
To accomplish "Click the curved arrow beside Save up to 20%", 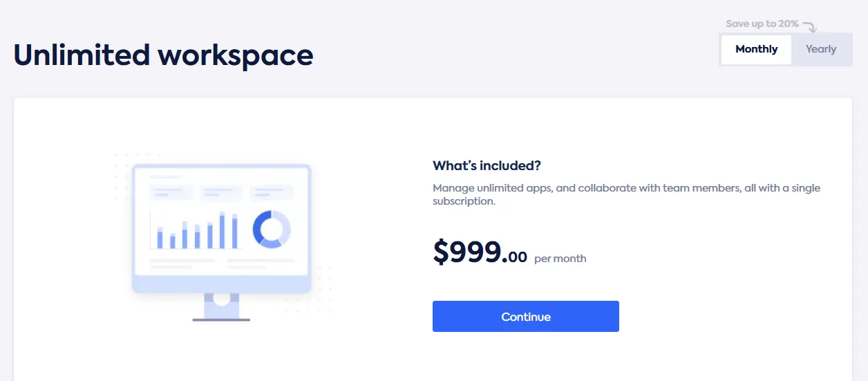I will (809, 26).
